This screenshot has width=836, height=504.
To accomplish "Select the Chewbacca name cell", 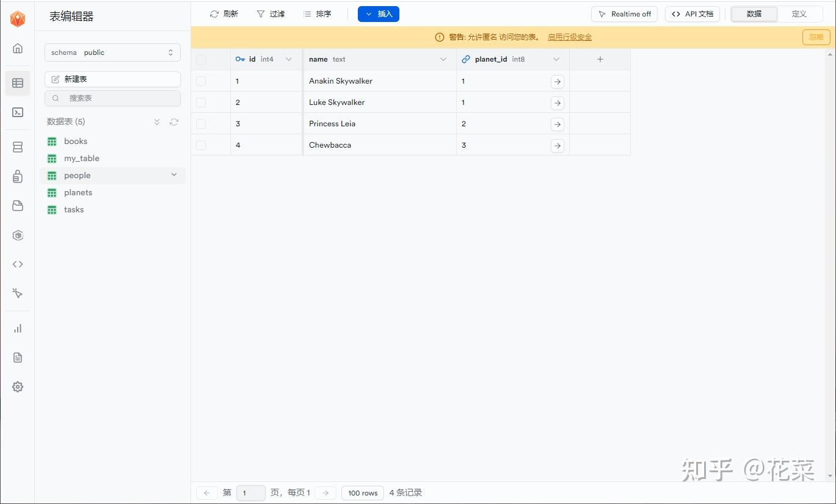I will (380, 145).
